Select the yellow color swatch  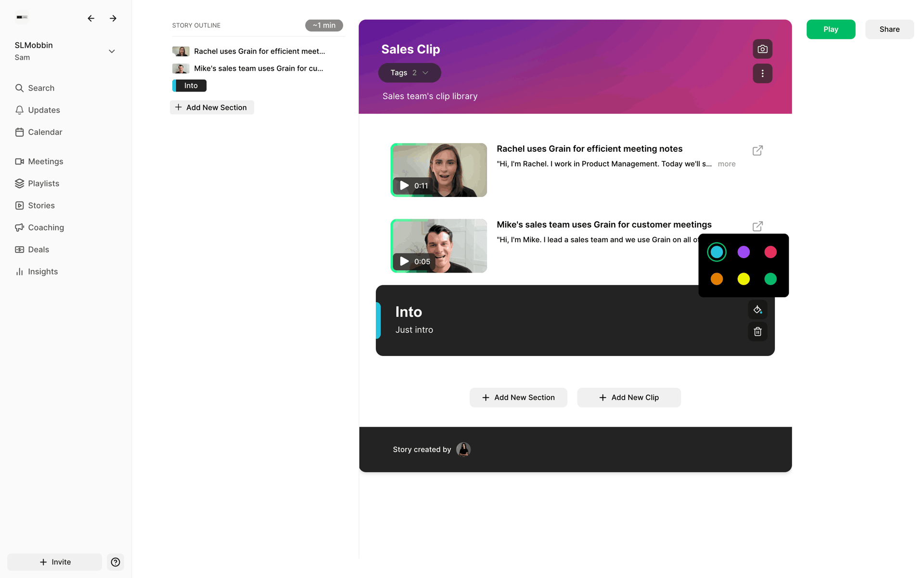(744, 279)
